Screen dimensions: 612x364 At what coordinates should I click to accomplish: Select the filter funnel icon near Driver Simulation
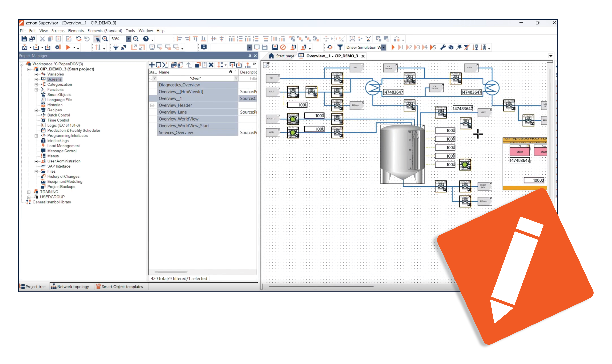(340, 47)
